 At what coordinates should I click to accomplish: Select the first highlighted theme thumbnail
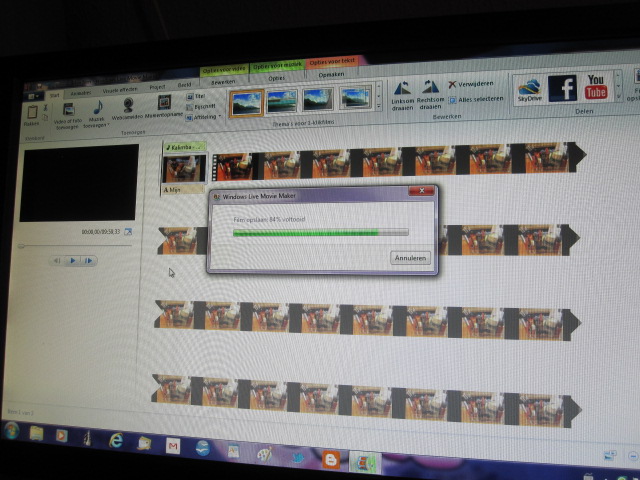click(x=247, y=103)
